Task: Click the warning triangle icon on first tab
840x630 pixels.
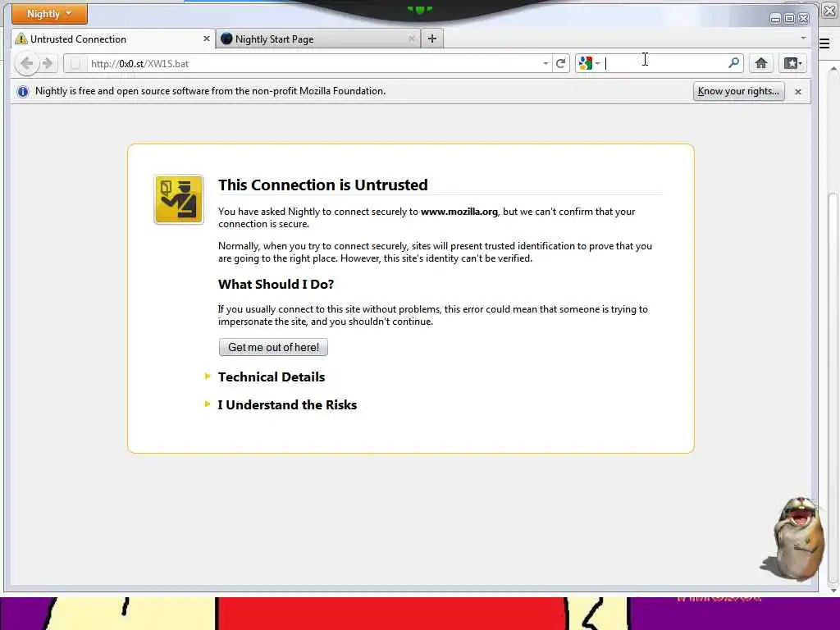Action: click(x=21, y=39)
